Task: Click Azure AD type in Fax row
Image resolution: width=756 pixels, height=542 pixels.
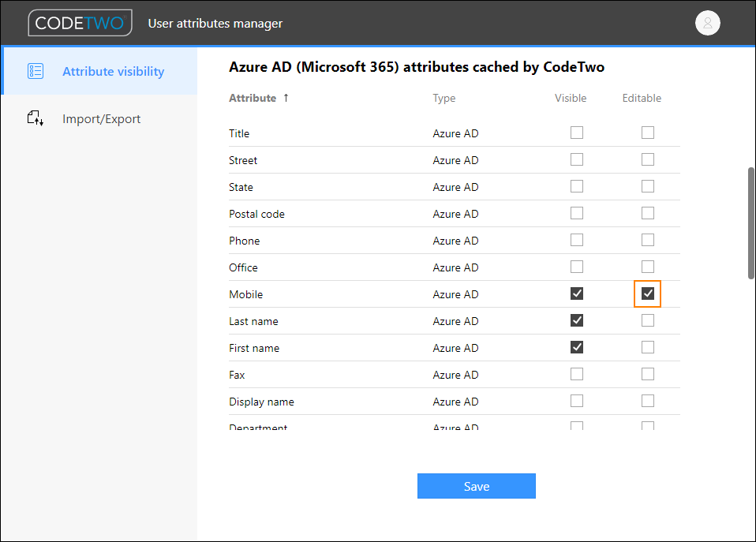Action: pyautogui.click(x=455, y=376)
